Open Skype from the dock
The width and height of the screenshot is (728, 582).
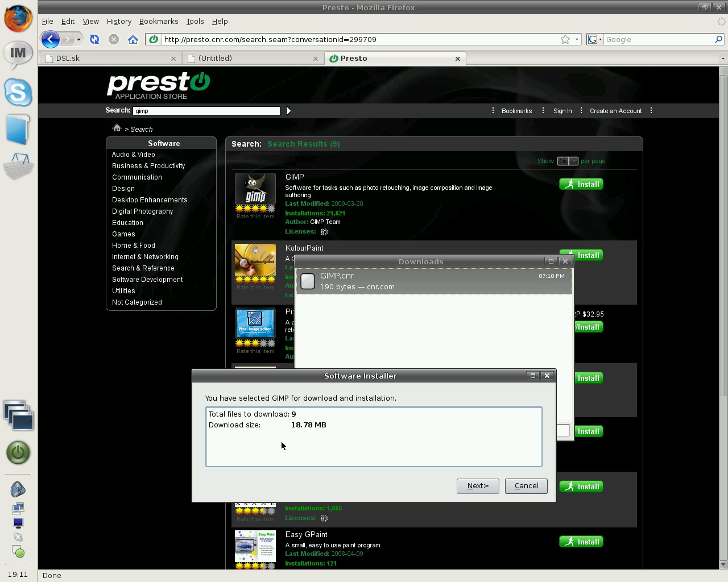point(18,92)
